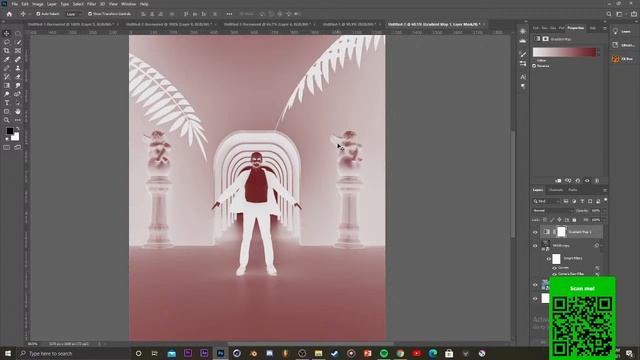Open Spotify from the taskbar
Screen dimensions: 640x360
[384, 353]
